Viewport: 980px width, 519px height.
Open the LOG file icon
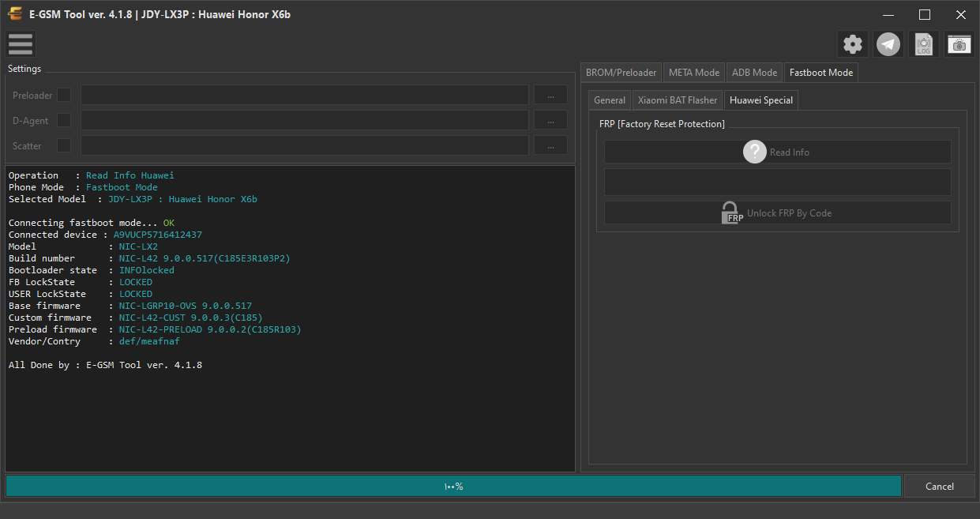(924, 44)
